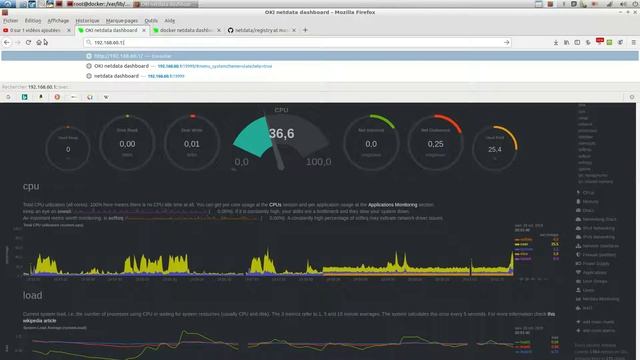The width and height of the screenshot is (640, 360).
Task: Switch to the netdata/registry GitHub tab
Action: [x=261, y=30]
